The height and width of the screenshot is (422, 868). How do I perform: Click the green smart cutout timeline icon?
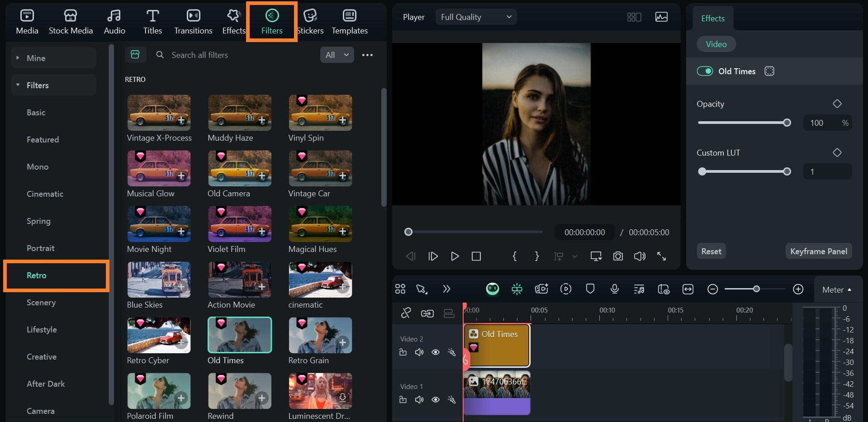517,289
